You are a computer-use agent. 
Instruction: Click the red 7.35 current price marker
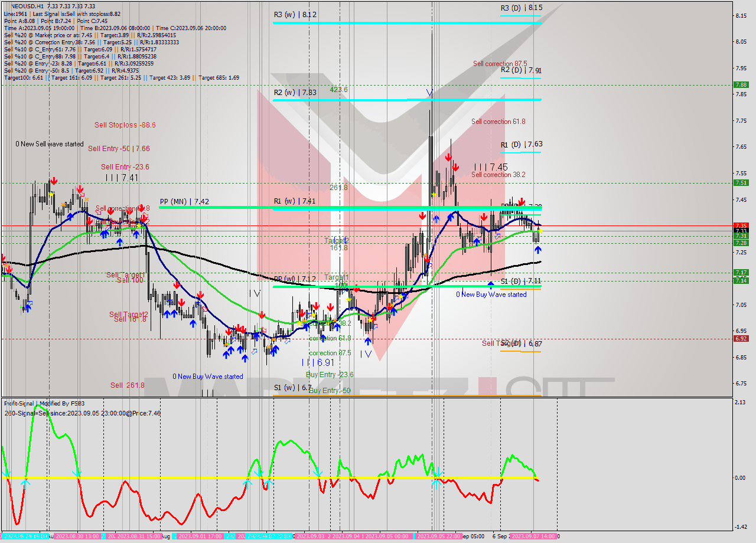[x=741, y=225]
